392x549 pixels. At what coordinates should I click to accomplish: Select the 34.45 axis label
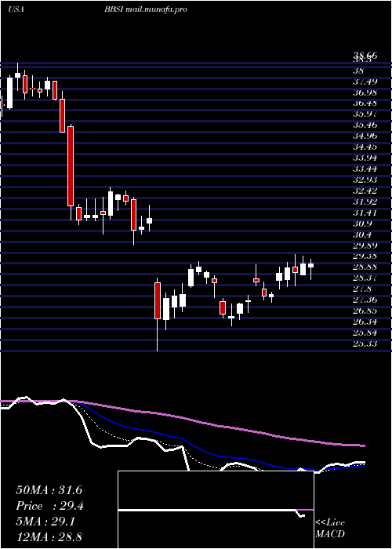tap(365, 147)
